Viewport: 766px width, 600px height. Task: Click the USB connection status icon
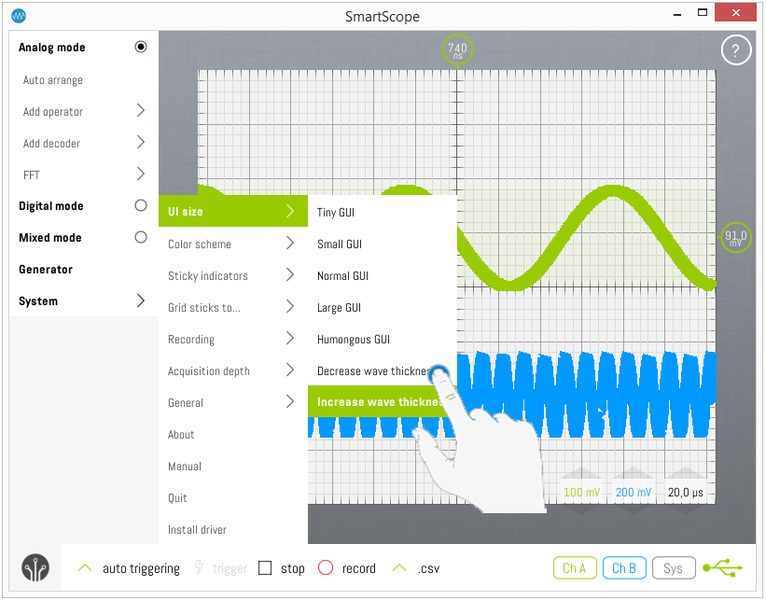coord(722,568)
